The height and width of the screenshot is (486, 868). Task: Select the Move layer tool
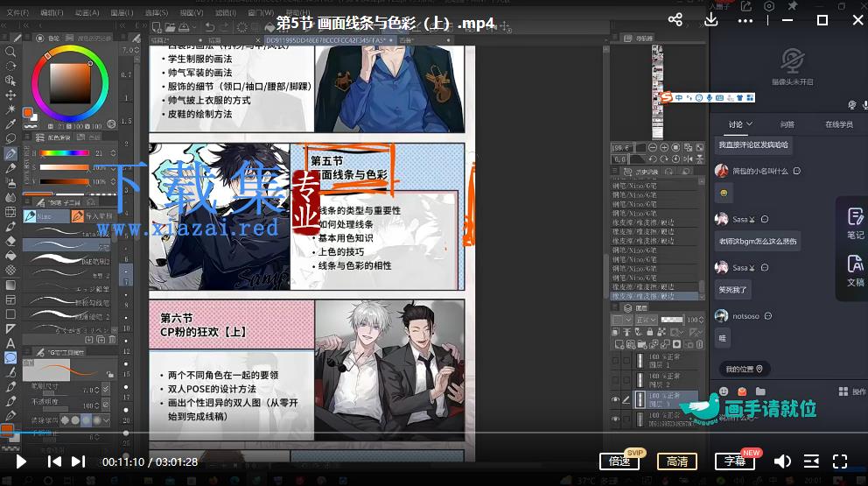10,95
